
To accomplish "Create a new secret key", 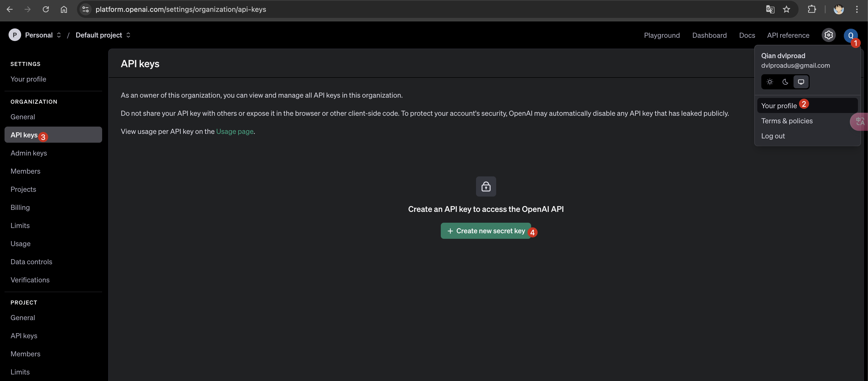I will click(x=486, y=231).
